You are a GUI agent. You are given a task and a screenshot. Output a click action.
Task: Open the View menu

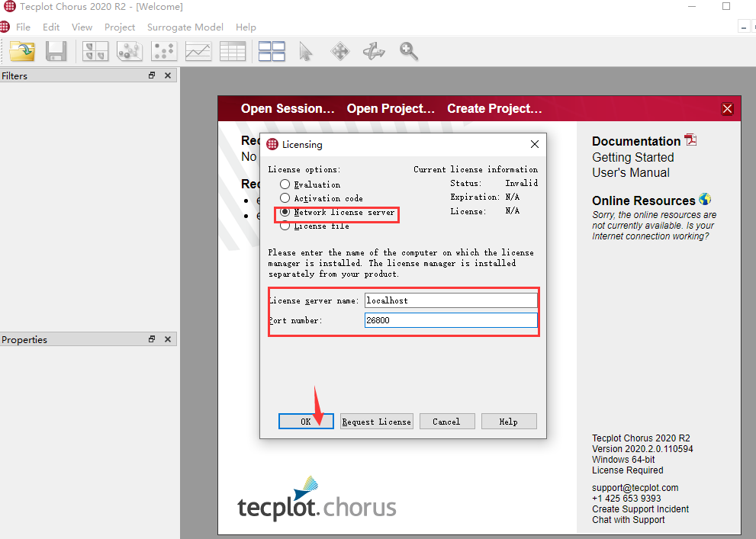click(82, 27)
